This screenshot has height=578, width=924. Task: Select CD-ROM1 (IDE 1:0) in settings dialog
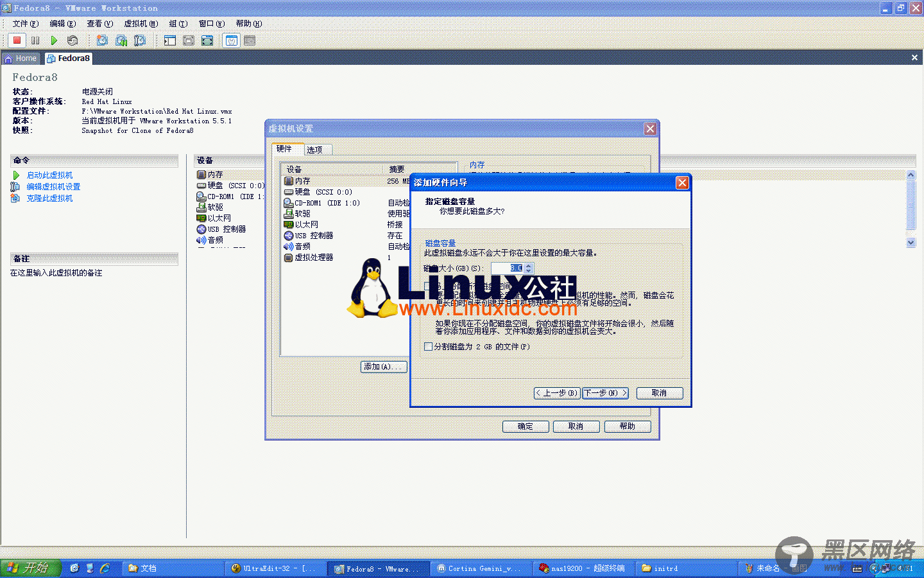point(327,203)
